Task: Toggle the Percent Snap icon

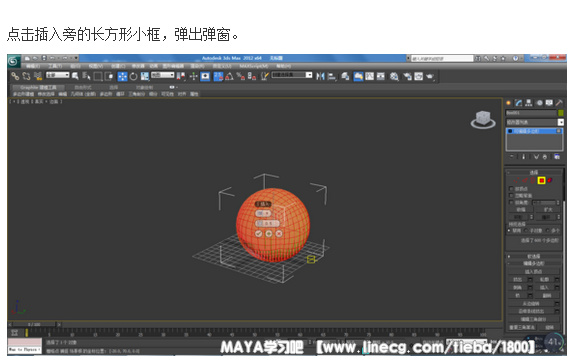Action: [x=240, y=76]
